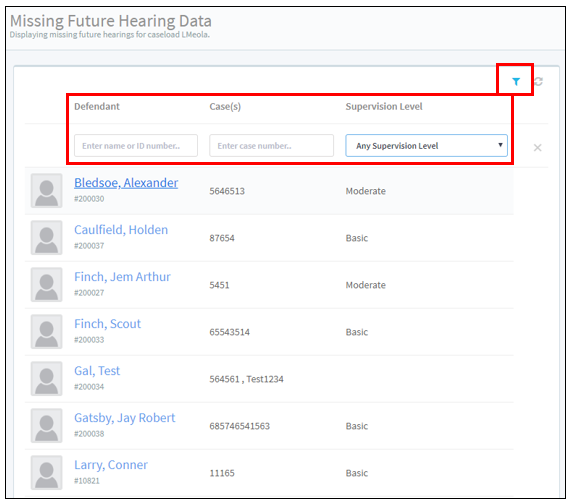Screen dimensions: 571x504
Task: Click Scout Finch's avatar icon
Action: (47, 331)
